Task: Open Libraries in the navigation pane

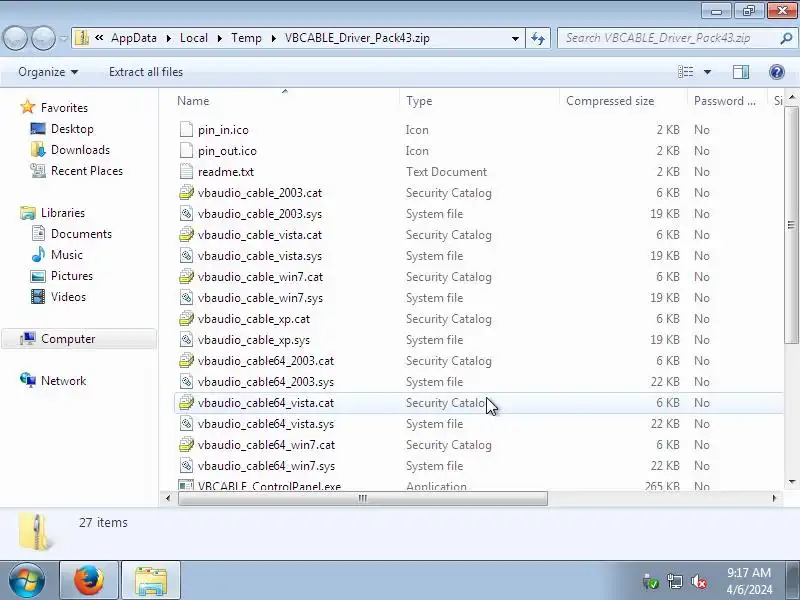Action: pyautogui.click(x=63, y=213)
